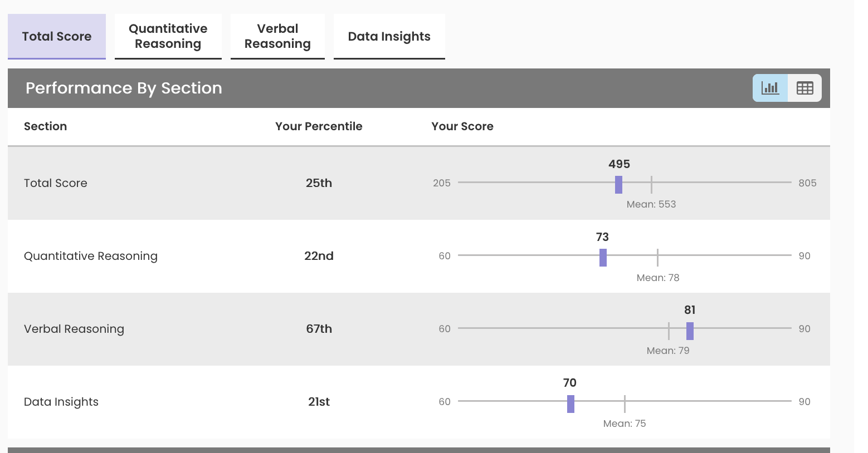Switch to table view icon
The image size is (868, 453).
tap(804, 88)
